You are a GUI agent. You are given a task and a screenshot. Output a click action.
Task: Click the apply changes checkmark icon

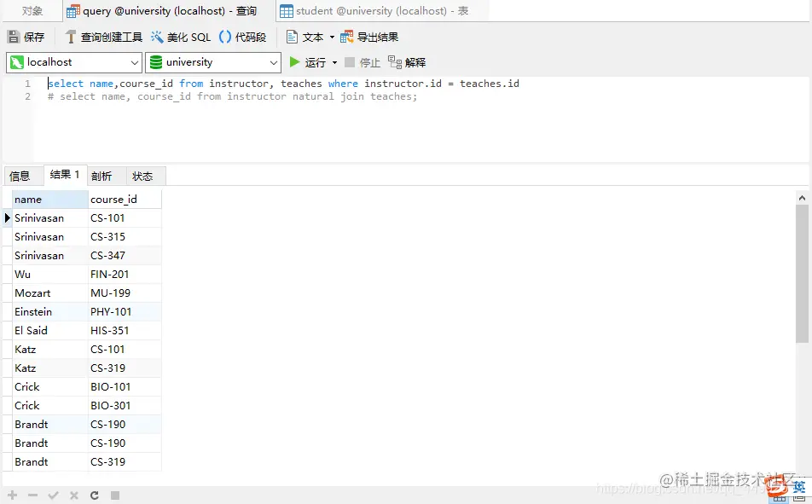[x=53, y=495]
